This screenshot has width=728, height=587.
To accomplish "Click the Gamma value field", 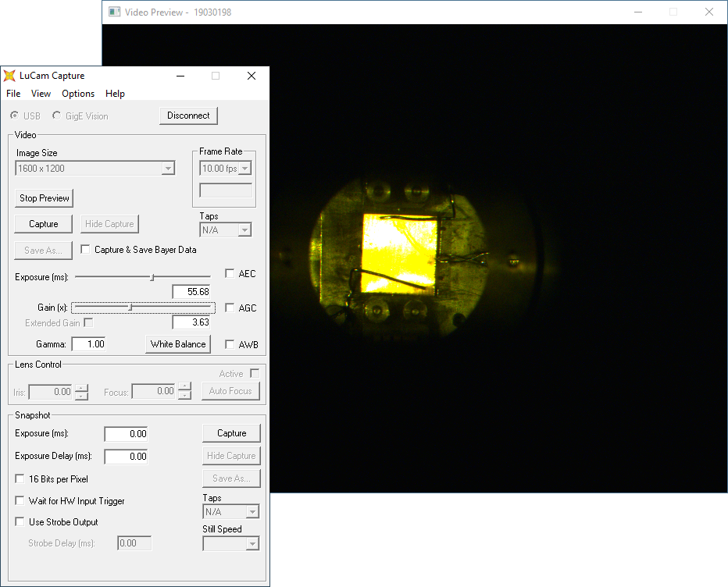I will click(89, 344).
